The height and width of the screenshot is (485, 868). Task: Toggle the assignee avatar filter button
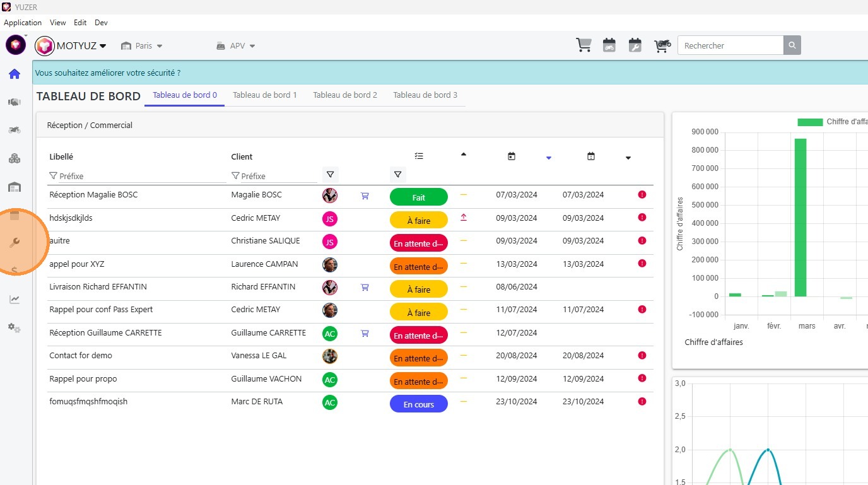click(x=330, y=175)
